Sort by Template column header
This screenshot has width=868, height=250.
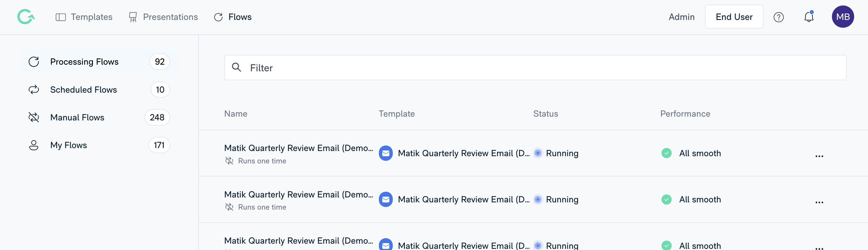pyautogui.click(x=396, y=114)
